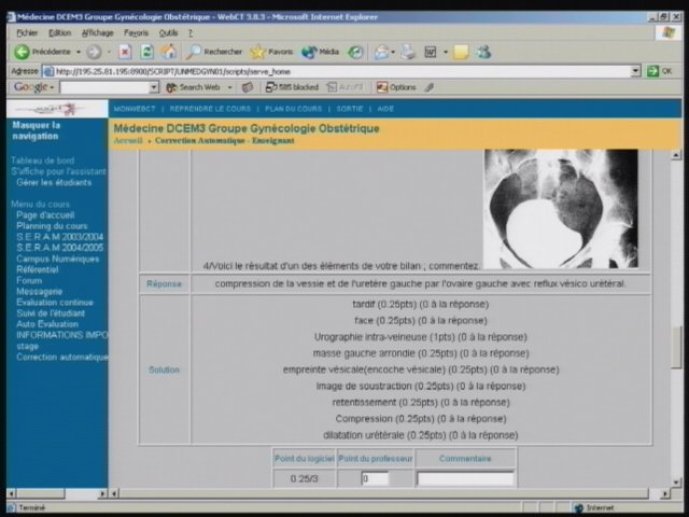This screenshot has height=517, width=689.
Task: Click the Point du professeur input field
Action: pyautogui.click(x=375, y=479)
